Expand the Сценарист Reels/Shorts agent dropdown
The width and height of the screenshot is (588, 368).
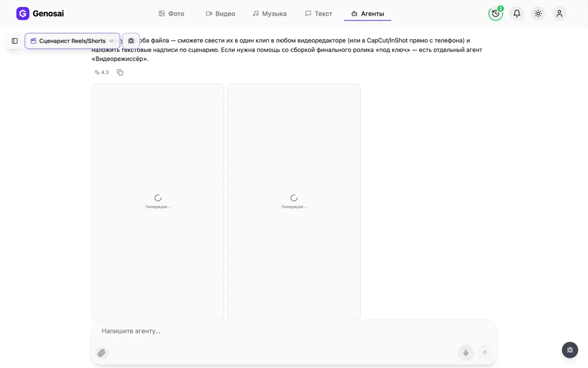72,41
